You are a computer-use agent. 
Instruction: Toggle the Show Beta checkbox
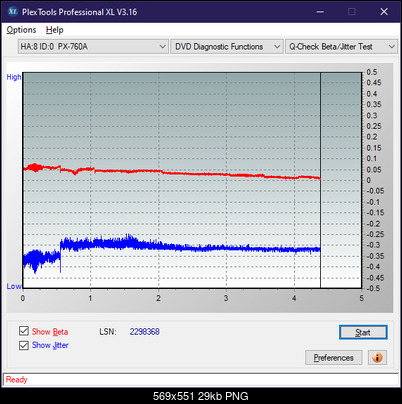(x=24, y=331)
